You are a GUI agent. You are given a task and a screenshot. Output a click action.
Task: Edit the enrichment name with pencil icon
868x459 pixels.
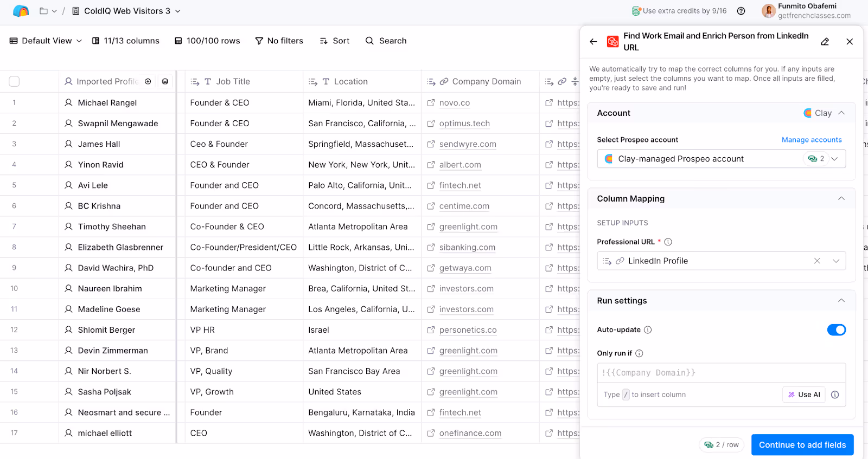(x=825, y=41)
